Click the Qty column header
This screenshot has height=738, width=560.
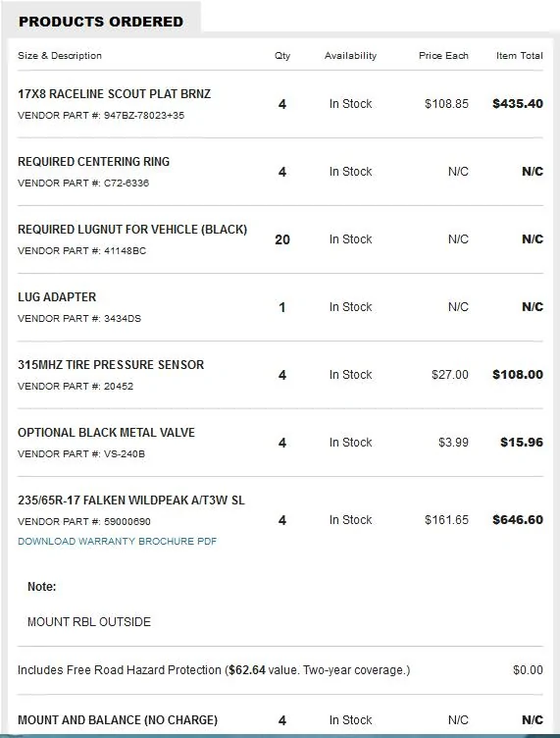(282, 56)
